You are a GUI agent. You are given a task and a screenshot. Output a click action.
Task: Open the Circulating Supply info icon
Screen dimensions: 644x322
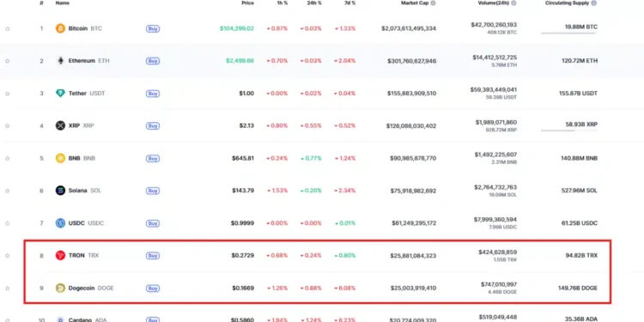pyautogui.click(x=594, y=3)
